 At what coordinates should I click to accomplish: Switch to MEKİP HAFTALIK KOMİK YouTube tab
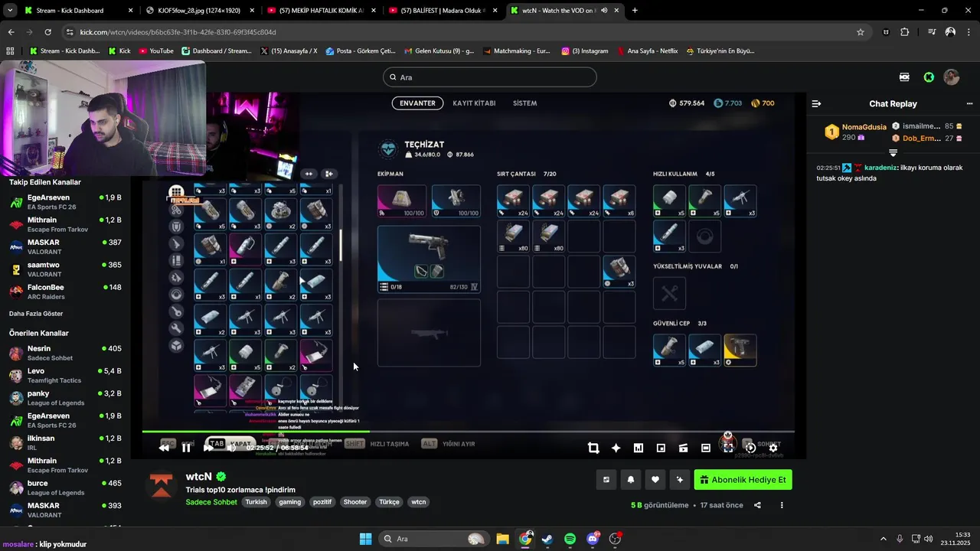(322, 11)
